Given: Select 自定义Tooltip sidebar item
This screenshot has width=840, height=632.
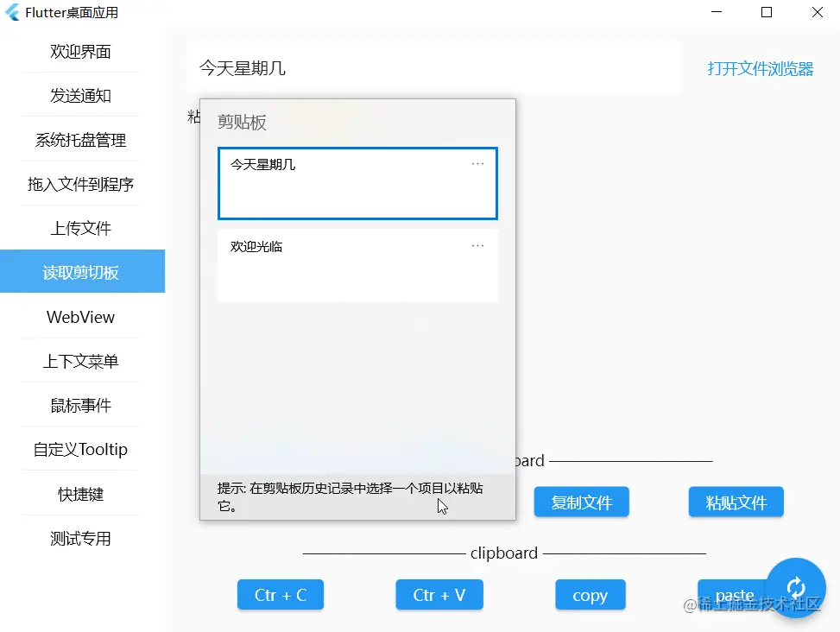Looking at the screenshot, I should point(80,449).
